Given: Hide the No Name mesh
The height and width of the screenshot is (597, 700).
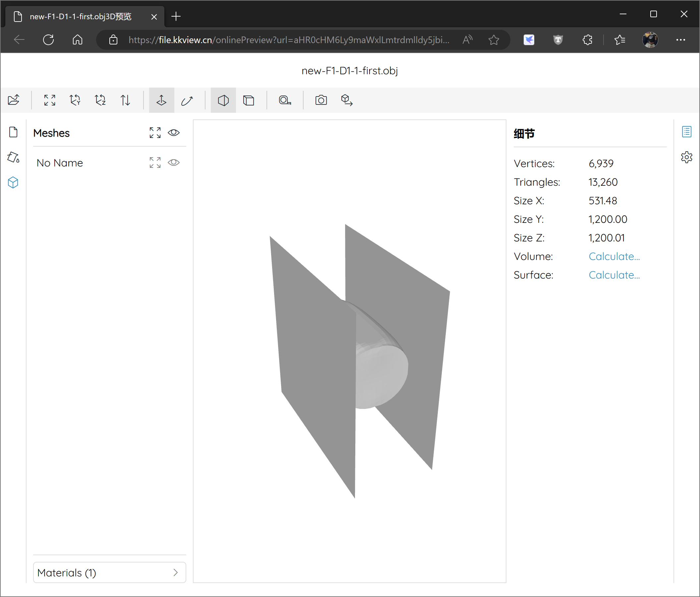Looking at the screenshot, I should [174, 163].
